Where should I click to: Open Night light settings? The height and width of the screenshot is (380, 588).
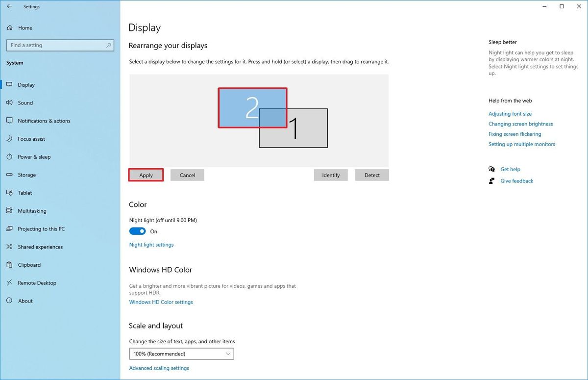pyautogui.click(x=151, y=244)
